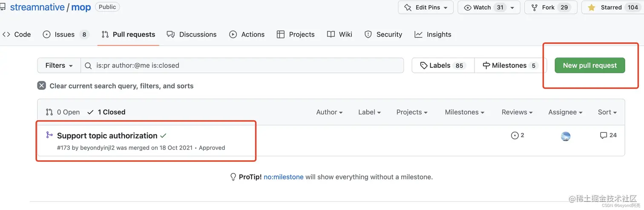
Task: Click the clear search query X icon
Action: click(41, 86)
